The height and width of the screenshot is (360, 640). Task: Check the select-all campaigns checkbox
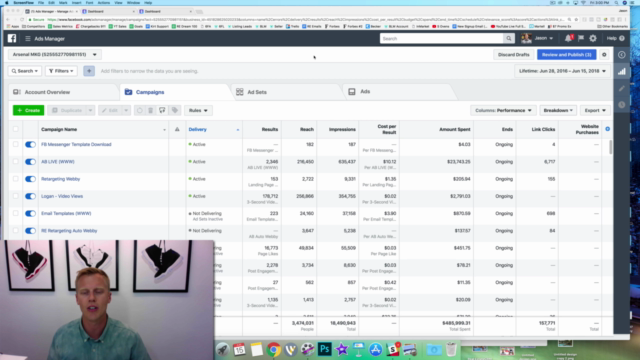(16, 129)
